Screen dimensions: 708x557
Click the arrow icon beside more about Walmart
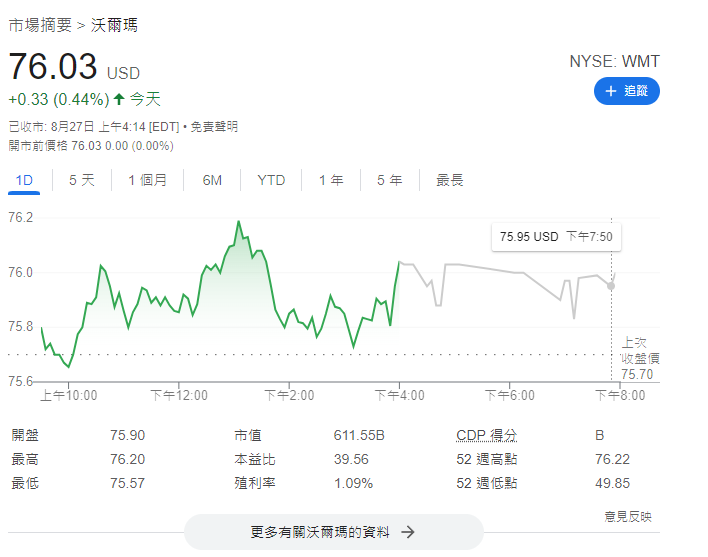pyautogui.click(x=407, y=532)
